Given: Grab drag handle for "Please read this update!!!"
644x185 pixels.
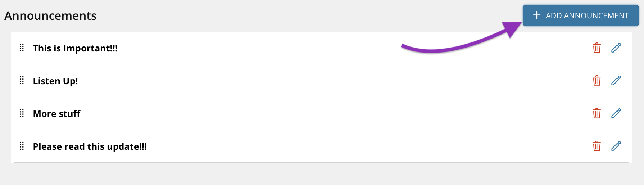Looking at the screenshot, I should click(x=22, y=146).
